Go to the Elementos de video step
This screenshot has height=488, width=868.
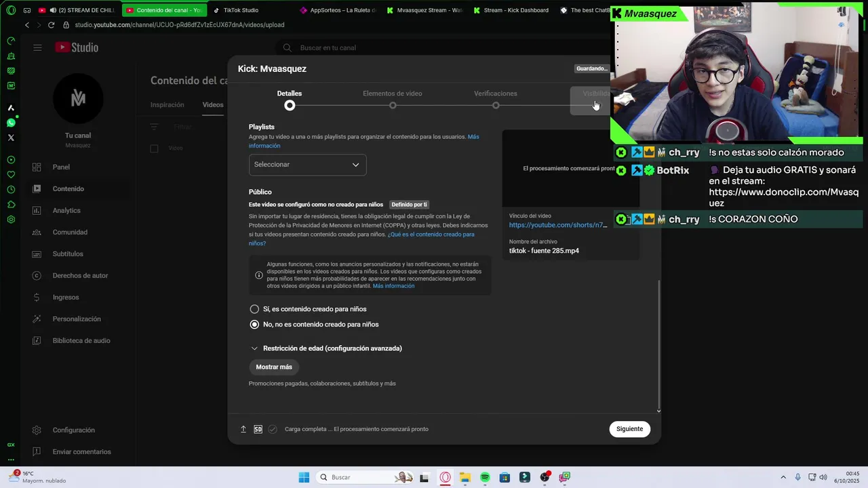pyautogui.click(x=393, y=100)
